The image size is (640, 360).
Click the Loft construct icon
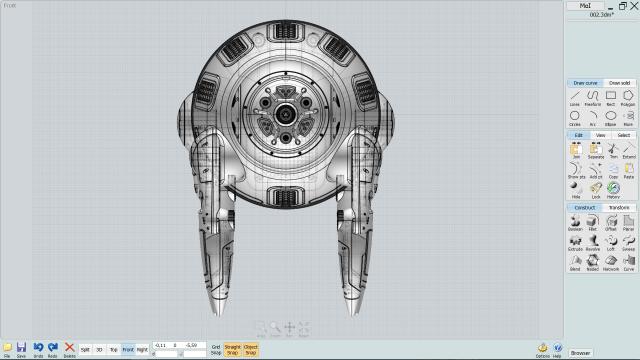(x=611, y=243)
